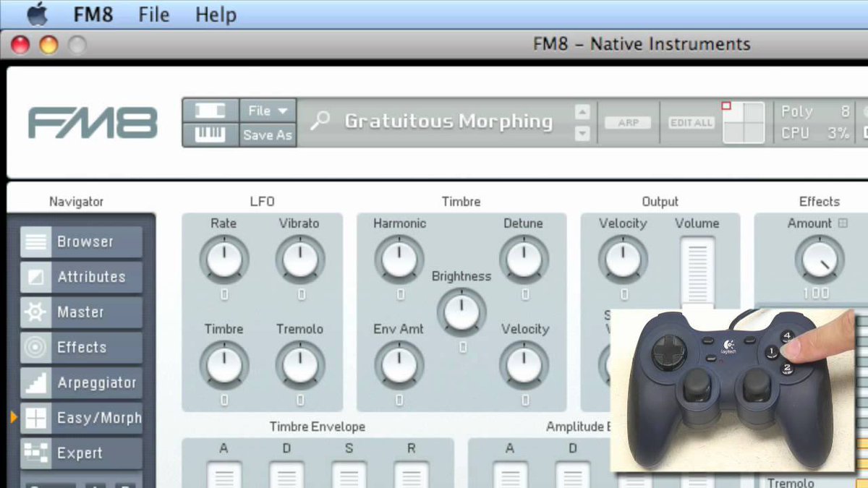Toggle the EDIT ALL button
The image size is (868, 488).
[x=691, y=123]
